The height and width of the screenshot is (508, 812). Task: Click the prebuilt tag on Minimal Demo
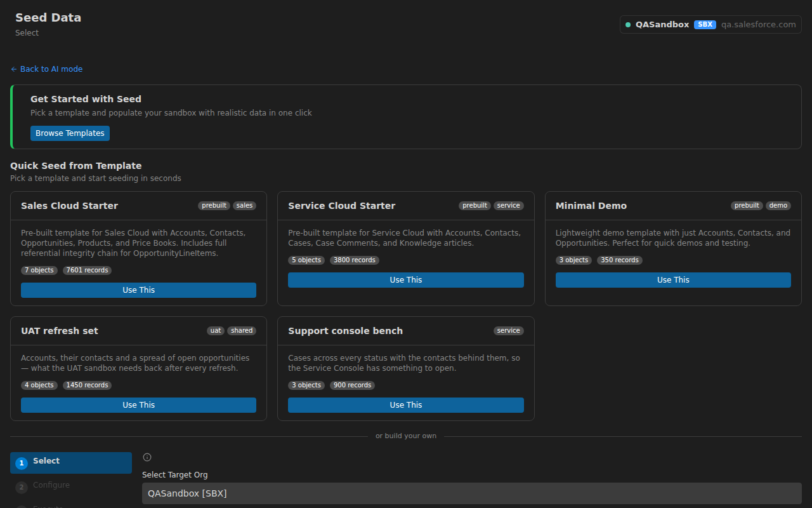point(747,206)
